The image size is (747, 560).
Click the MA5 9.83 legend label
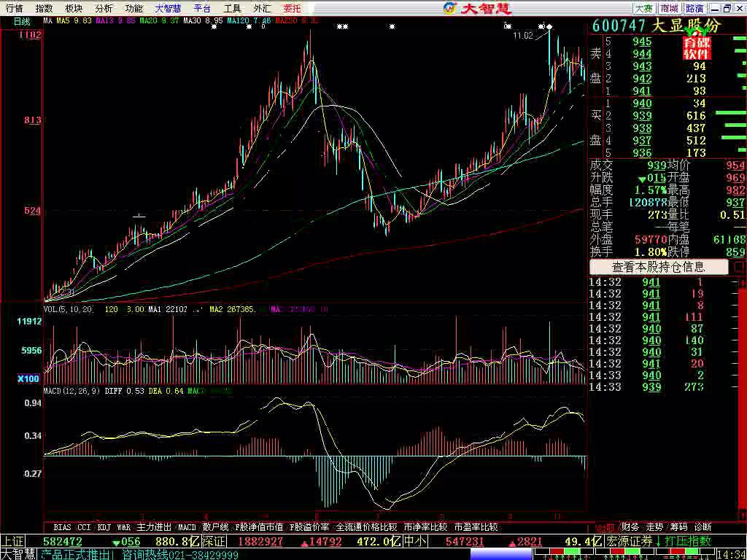(74, 21)
